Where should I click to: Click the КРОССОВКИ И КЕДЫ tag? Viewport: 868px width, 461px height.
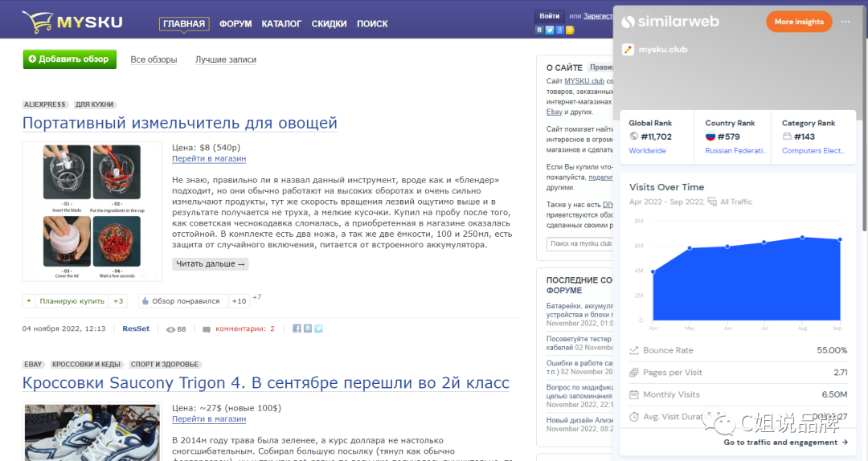pos(86,364)
